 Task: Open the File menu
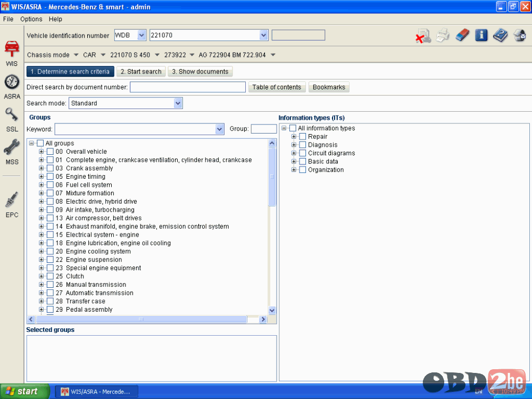(8, 19)
